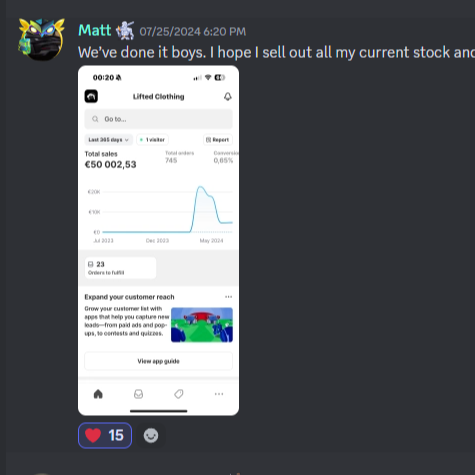Screen dimensions: 475x475
Task: Open the three-dot menu beside Expand your customer reach
Action: pyautogui.click(x=228, y=297)
